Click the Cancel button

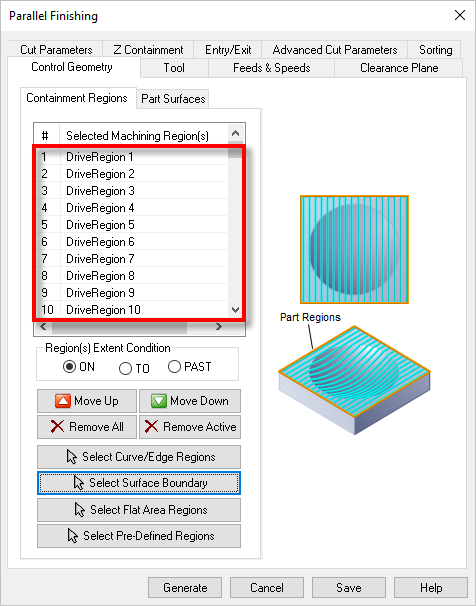pyautogui.click(x=267, y=587)
